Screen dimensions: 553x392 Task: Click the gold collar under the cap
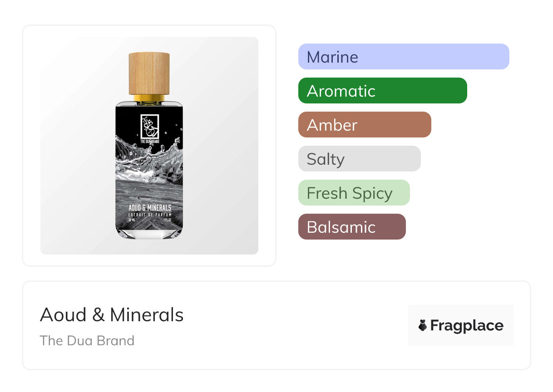(x=149, y=98)
